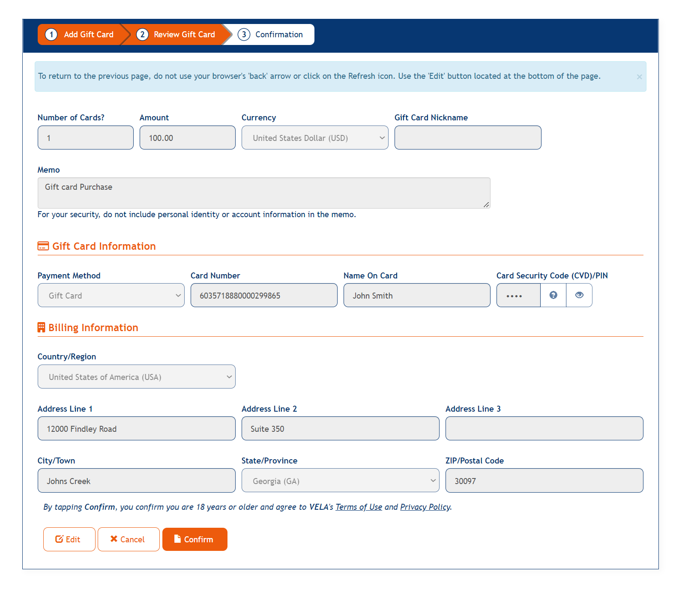Screen dimensions: 700x595
Task: Open the Privacy Policy link
Action: point(425,507)
